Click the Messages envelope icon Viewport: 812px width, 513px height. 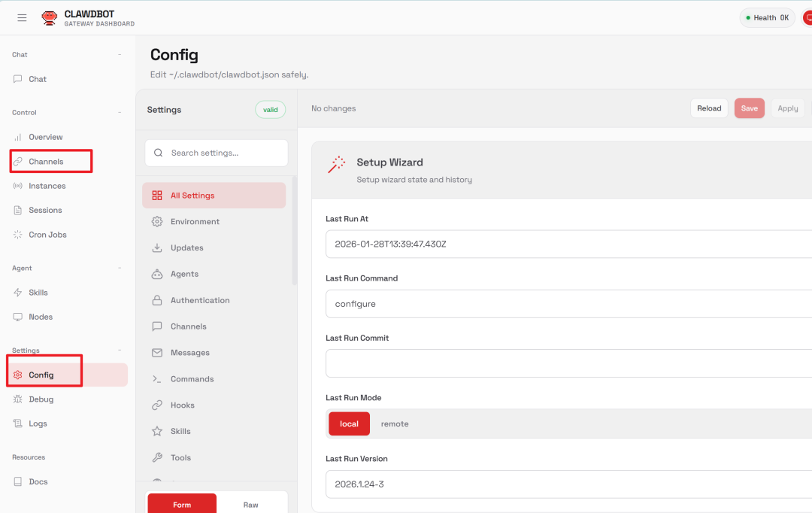(157, 352)
